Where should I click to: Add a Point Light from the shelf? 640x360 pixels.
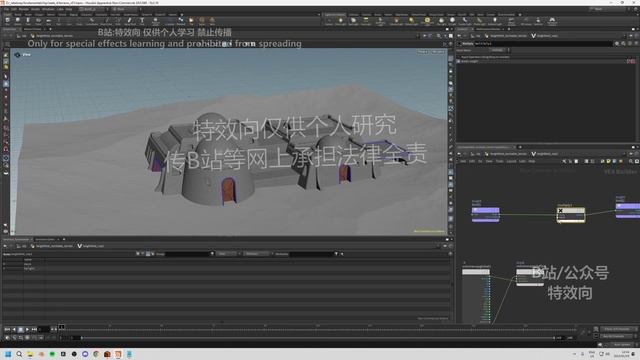[340, 21]
